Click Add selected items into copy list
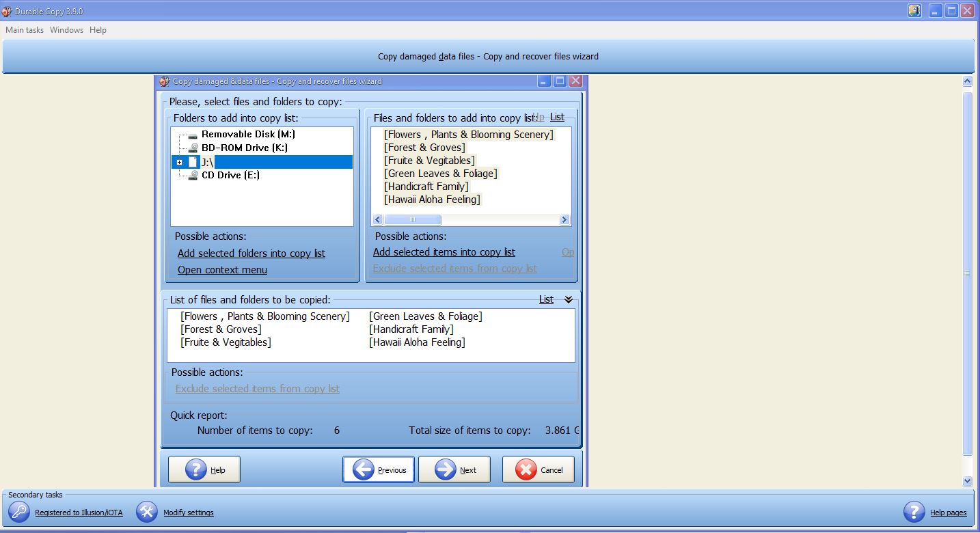980x533 pixels. point(444,252)
